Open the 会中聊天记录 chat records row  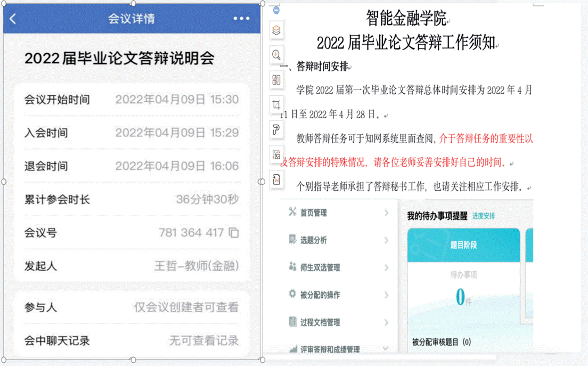pos(131,340)
